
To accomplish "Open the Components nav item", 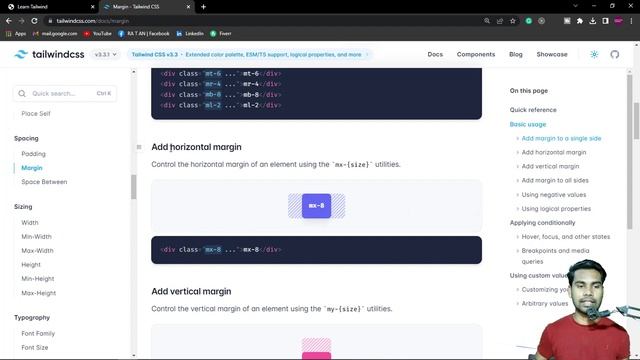I will click(476, 54).
